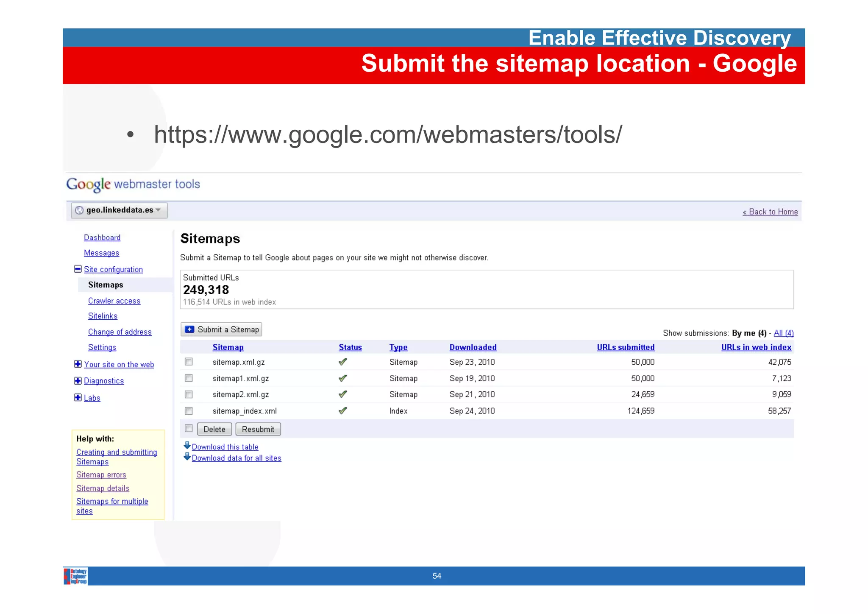Open the Site configuration link
868x614 pixels.
pyautogui.click(x=113, y=270)
